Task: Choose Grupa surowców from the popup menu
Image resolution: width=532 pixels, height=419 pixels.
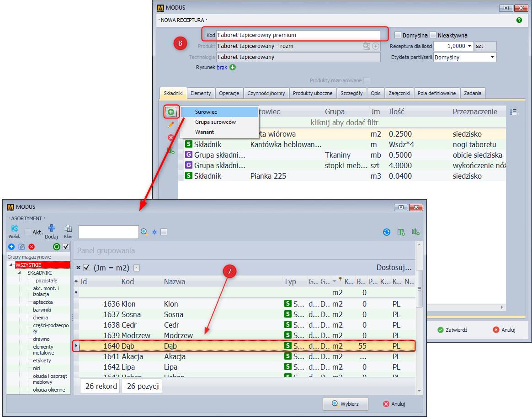Action: click(x=215, y=122)
